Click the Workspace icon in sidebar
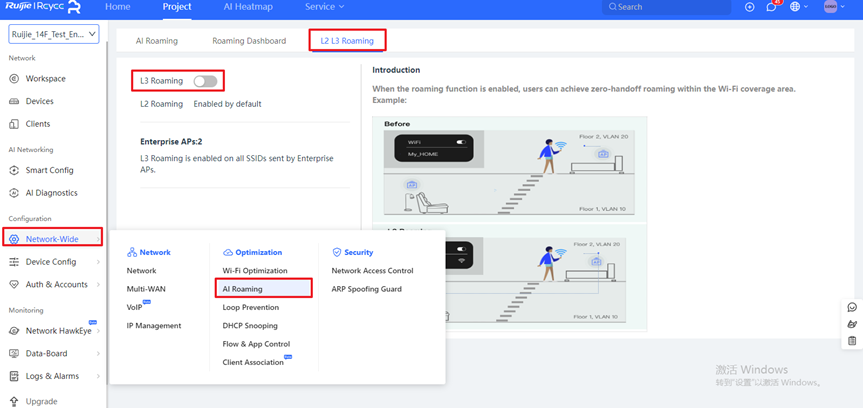This screenshot has height=408, width=863. pyautogui.click(x=14, y=79)
